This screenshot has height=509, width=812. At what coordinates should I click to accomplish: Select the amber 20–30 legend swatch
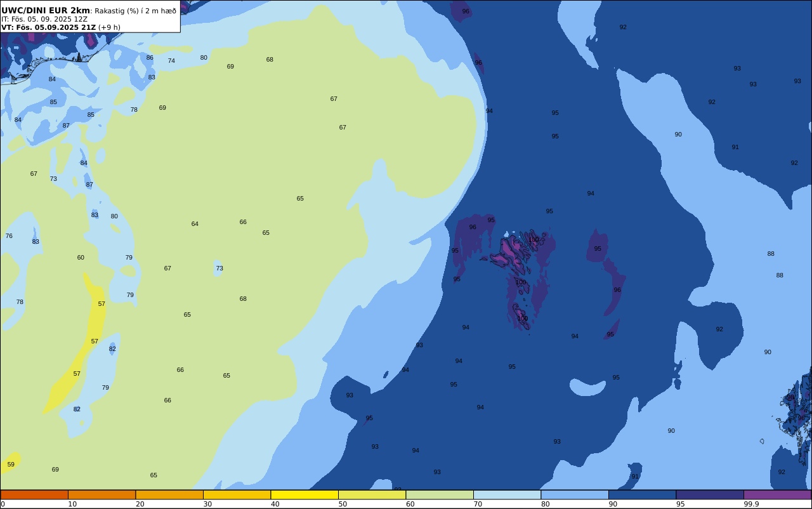pyautogui.click(x=169, y=494)
